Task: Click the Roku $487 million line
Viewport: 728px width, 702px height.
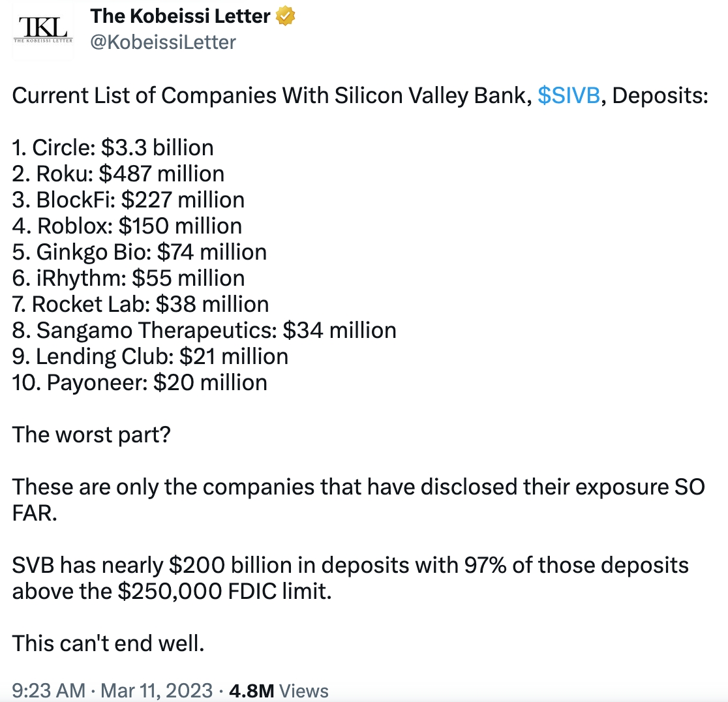Action: [118, 174]
